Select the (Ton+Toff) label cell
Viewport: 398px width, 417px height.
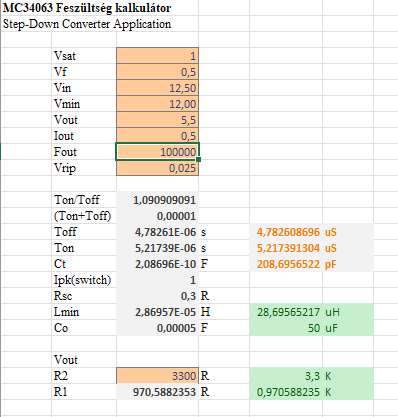(84, 216)
